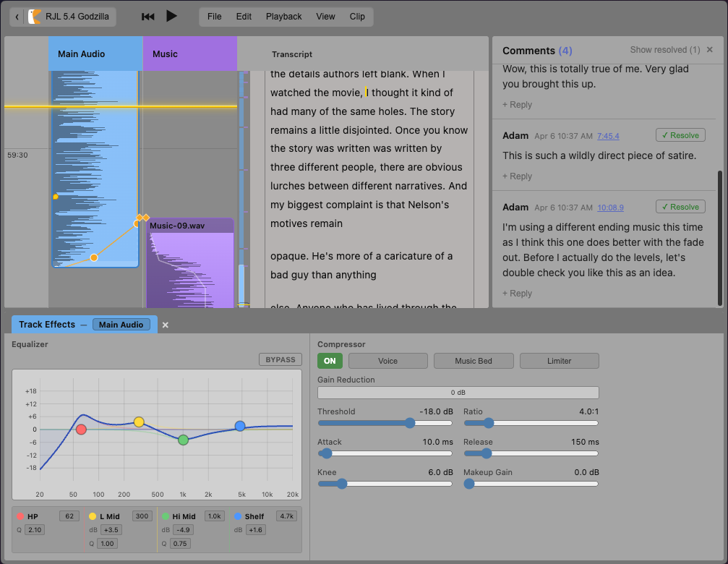Click the Main Audio track selector badge

(x=121, y=325)
